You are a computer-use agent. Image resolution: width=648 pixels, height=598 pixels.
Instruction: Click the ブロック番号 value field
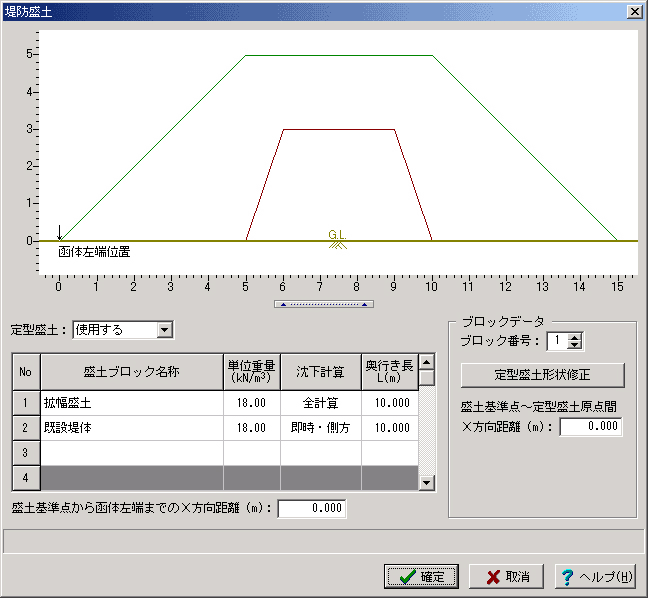(x=557, y=341)
